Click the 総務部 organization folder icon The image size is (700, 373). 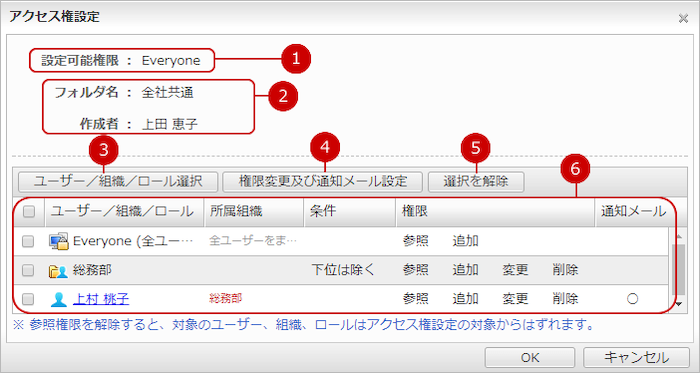coord(58,270)
